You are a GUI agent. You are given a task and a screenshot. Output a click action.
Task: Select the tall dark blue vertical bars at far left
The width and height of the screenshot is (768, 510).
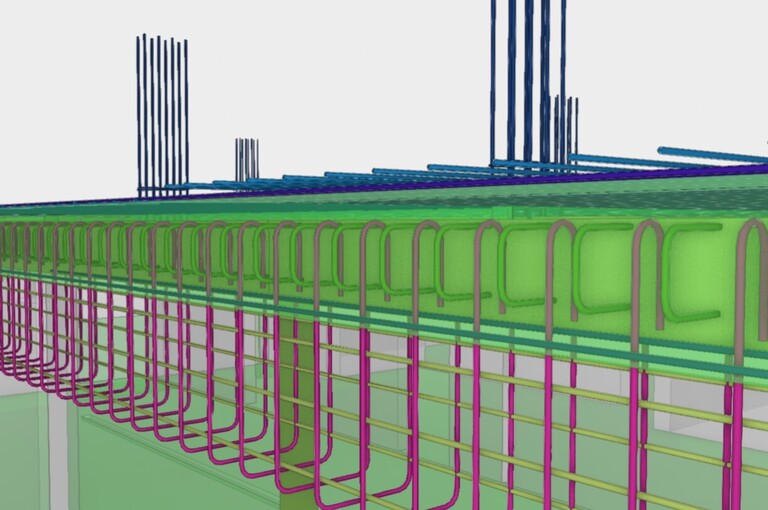(x=161, y=110)
